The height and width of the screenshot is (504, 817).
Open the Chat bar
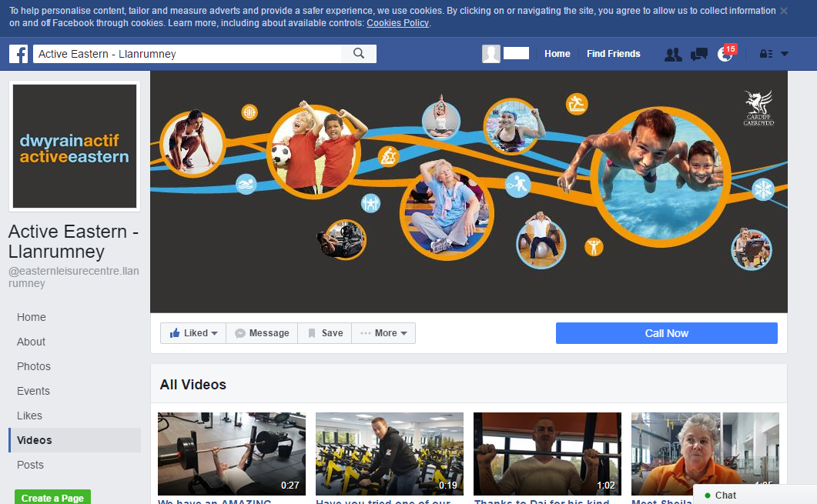pyautogui.click(x=755, y=495)
